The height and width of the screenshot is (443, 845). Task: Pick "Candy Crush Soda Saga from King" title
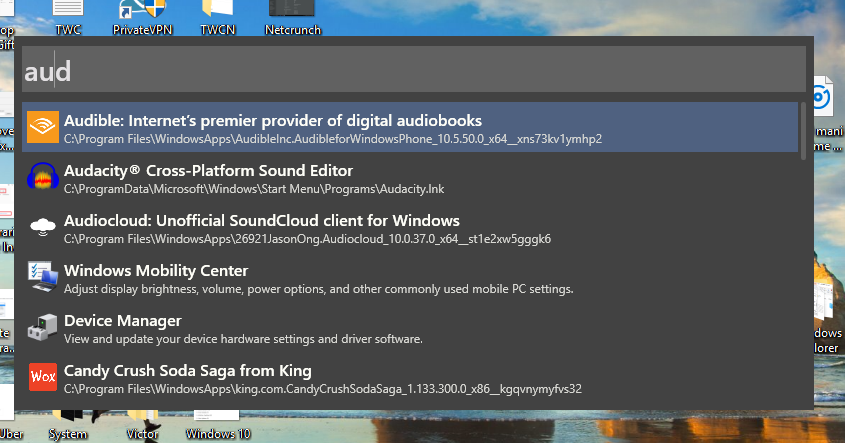(x=188, y=370)
